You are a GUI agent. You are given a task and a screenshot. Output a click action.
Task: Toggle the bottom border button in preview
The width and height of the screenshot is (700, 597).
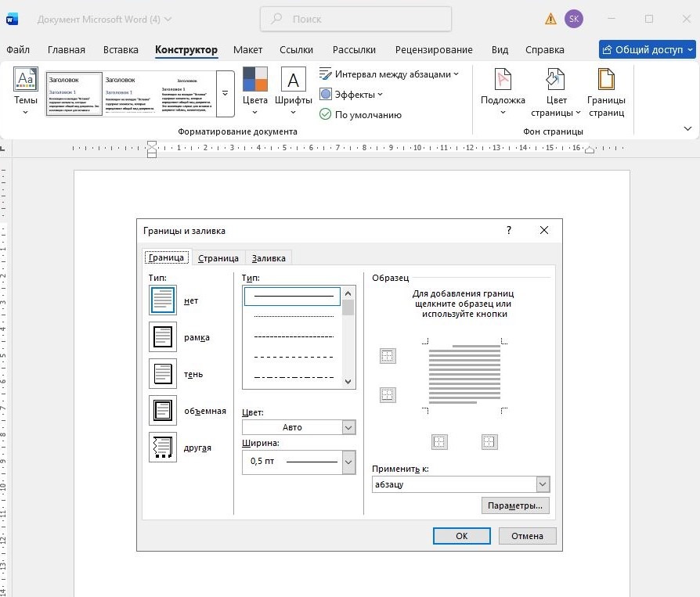(x=388, y=395)
